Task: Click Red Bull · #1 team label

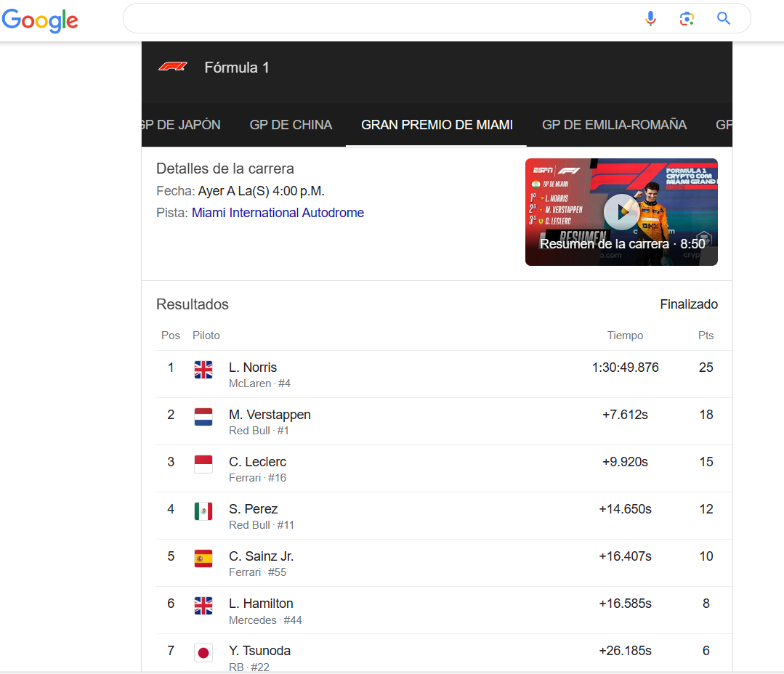Action: tap(259, 431)
